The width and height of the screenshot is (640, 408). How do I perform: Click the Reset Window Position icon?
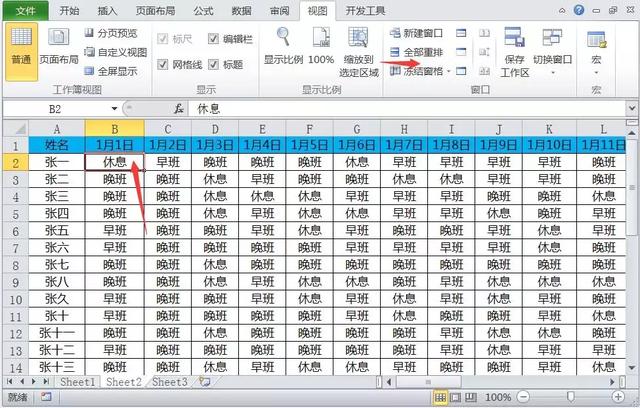(x=484, y=71)
